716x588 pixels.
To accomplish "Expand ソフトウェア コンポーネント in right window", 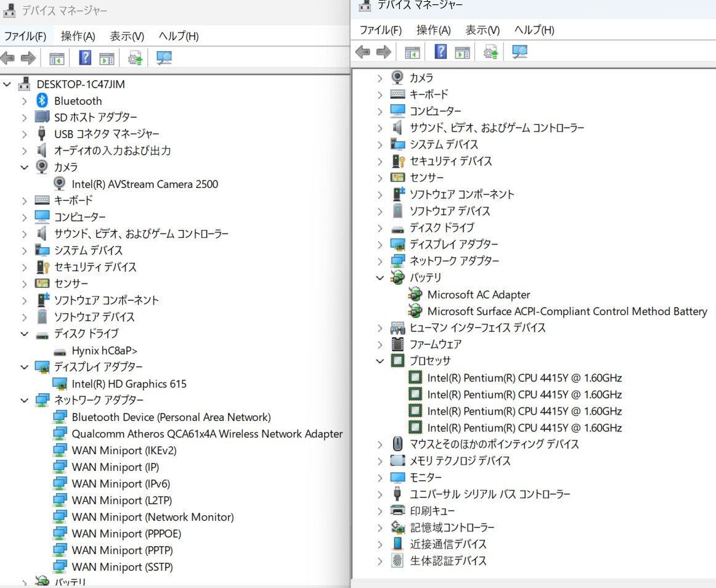I will (x=380, y=195).
